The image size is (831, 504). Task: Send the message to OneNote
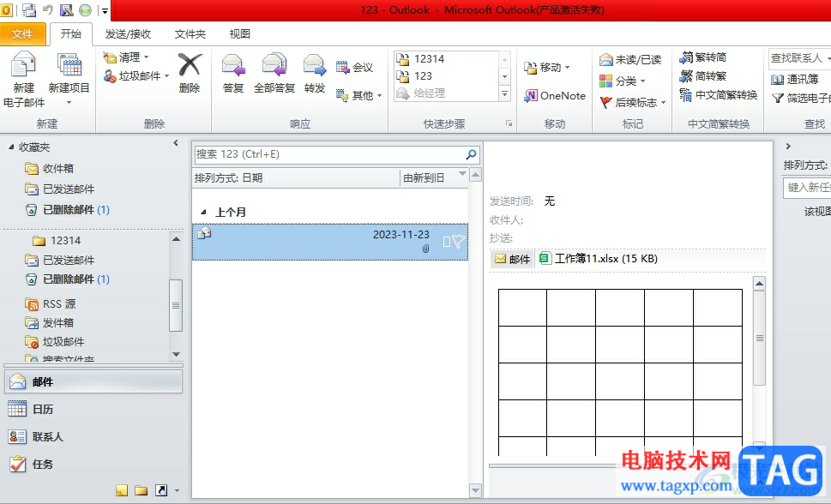(x=554, y=96)
